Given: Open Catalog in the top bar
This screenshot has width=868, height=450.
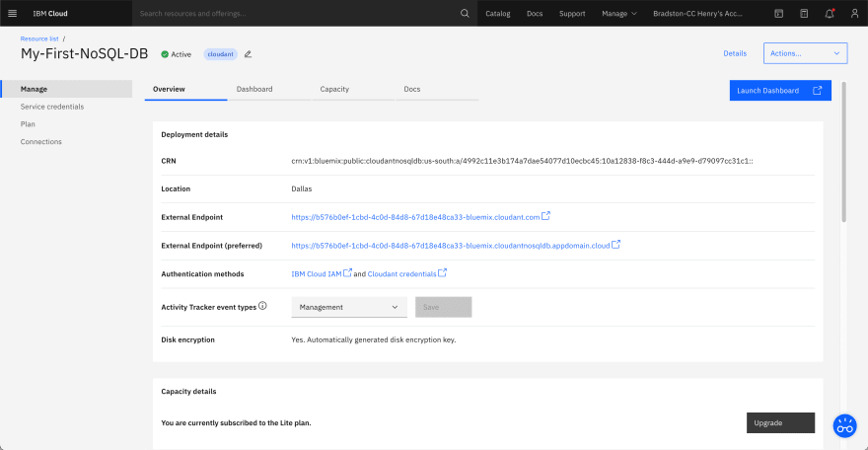Looking at the screenshot, I should [x=498, y=13].
